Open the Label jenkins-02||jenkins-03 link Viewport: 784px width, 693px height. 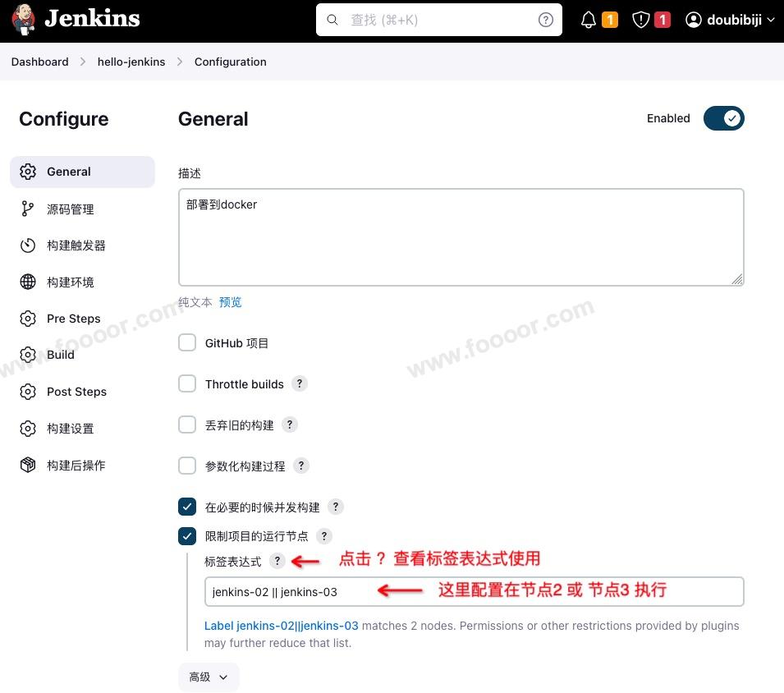coord(281,626)
